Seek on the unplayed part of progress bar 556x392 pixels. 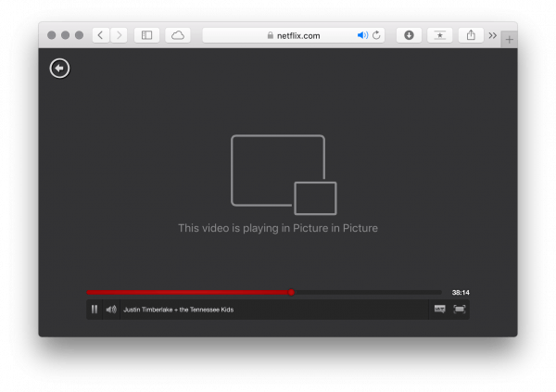pyautogui.click(x=368, y=292)
